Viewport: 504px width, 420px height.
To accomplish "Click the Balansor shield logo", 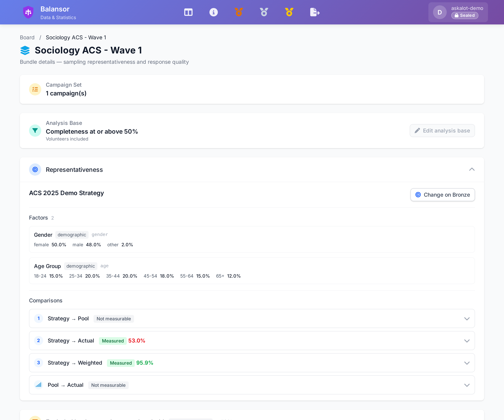I will [x=28, y=12].
